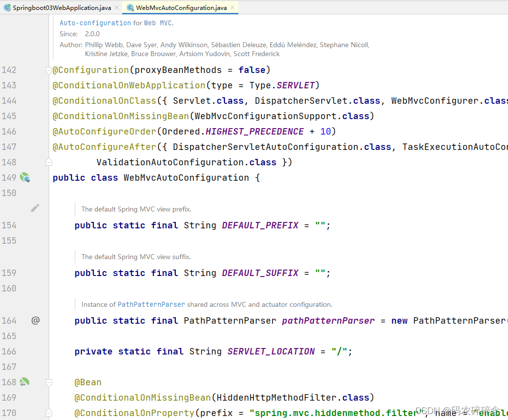Click the number 10 on line 146
This screenshot has width=508, height=420.
(325, 132)
